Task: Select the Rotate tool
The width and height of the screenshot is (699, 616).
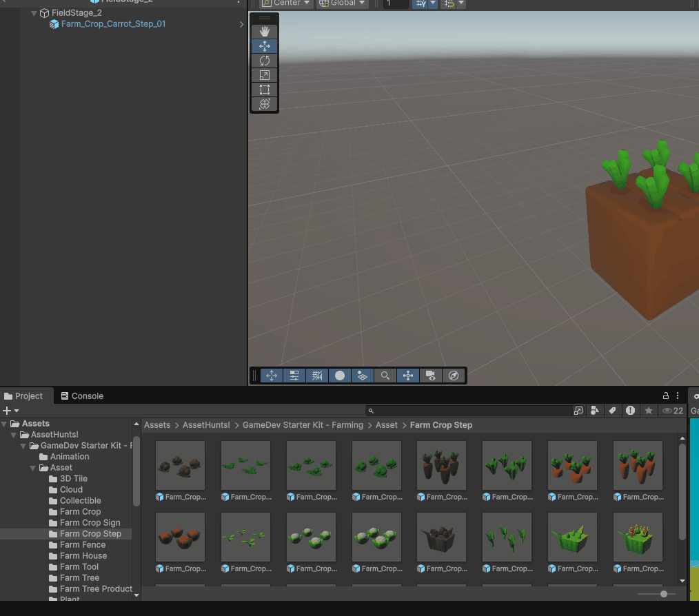Action: 265,61
